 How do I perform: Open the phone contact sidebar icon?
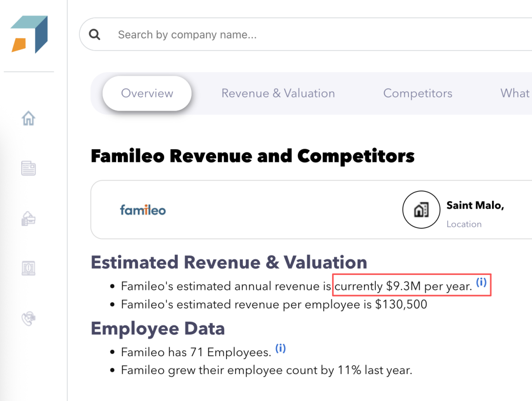pos(29,319)
